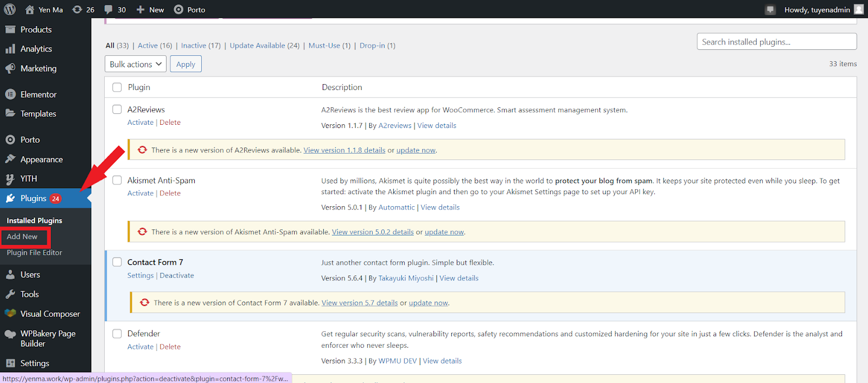Click the Appearance paintbrush icon
The image size is (868, 383).
tap(10, 159)
